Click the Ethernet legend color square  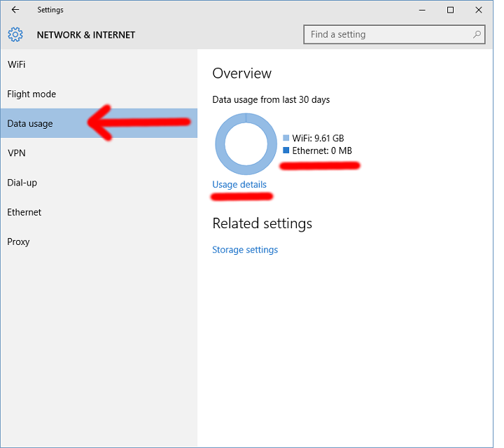click(x=286, y=150)
